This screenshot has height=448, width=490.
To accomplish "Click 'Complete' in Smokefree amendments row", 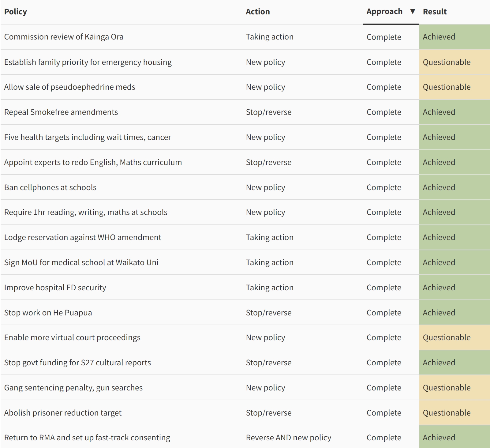I will (384, 112).
